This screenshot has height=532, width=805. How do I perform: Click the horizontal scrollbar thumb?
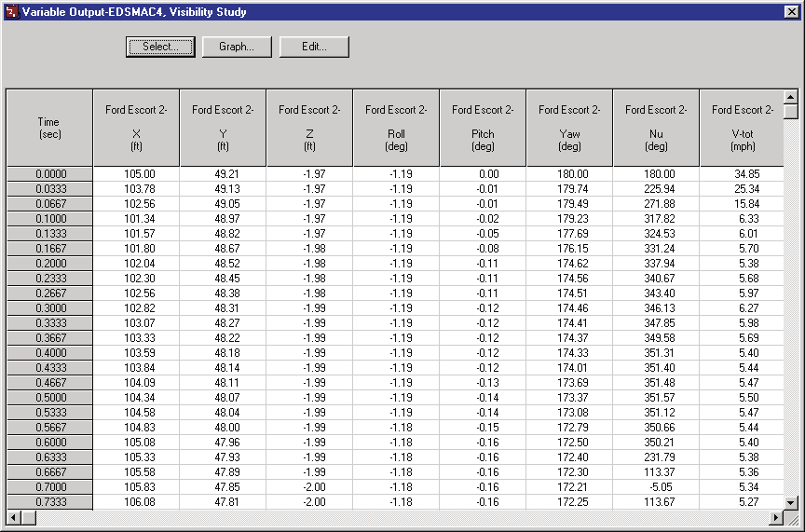(x=28, y=517)
